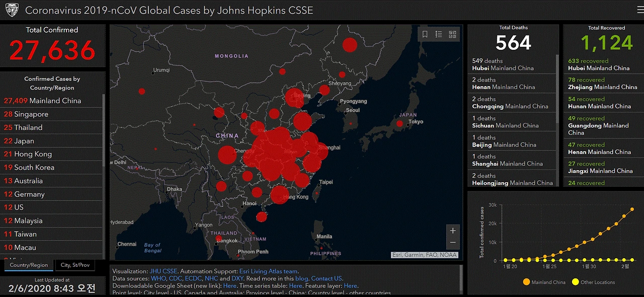Select '78 recovered Zhejiang' row
The width and height of the screenshot is (644, 297).
point(603,84)
